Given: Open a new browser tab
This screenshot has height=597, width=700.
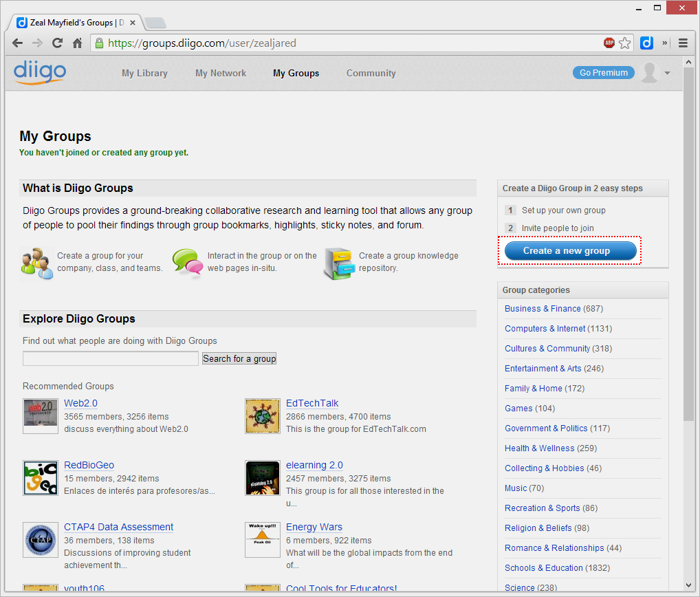Looking at the screenshot, I should [x=155, y=22].
